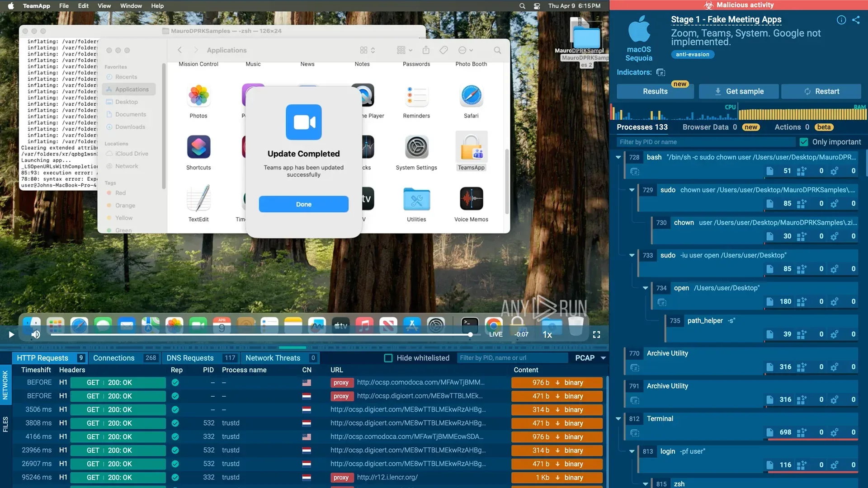The height and width of the screenshot is (488, 868).
Task: Select the TeamsApp icon in Finder
Action: (471, 147)
